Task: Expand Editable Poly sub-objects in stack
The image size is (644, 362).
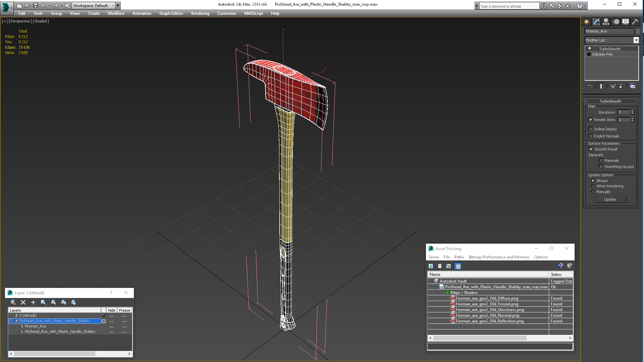Action: [589, 54]
